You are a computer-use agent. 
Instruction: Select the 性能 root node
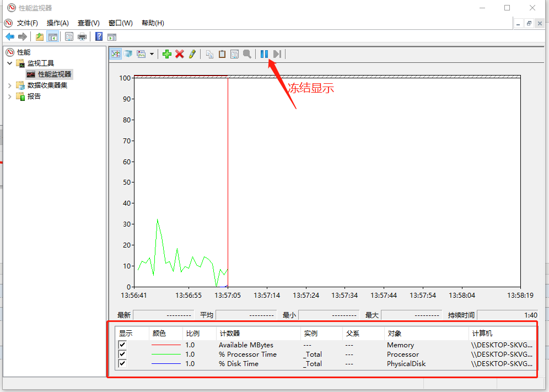pos(24,52)
